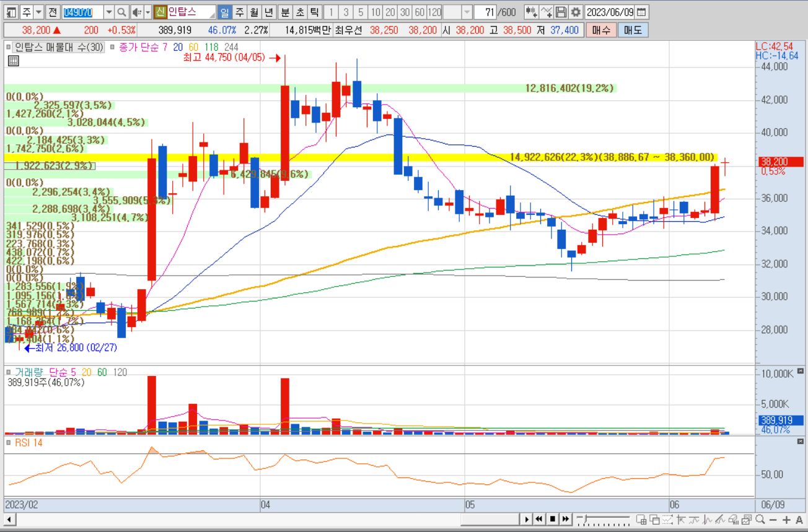Screen dimensions: 808x532
Task: Click the A text tool icon at bottom right
Action: point(799,519)
